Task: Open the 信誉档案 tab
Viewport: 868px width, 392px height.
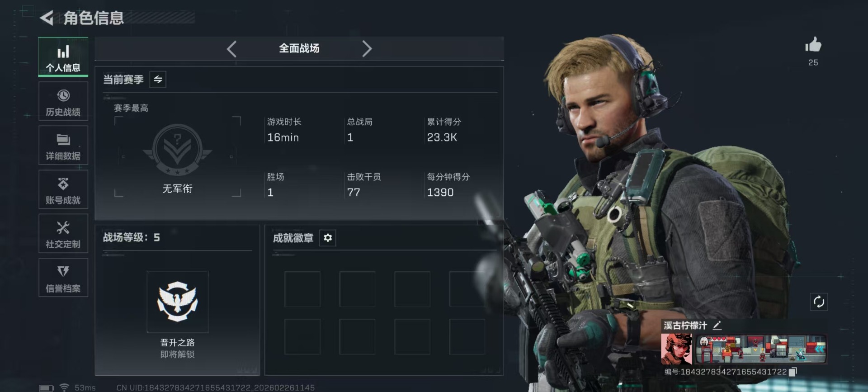Action: click(63, 278)
